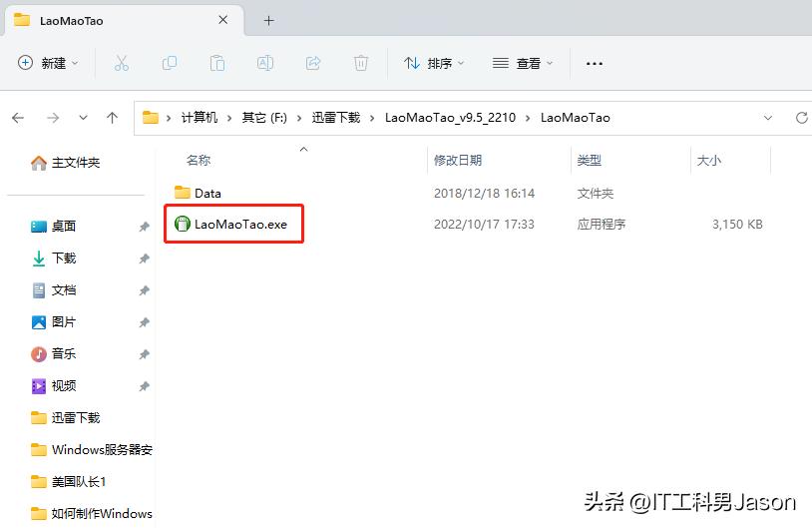Select the Data folder

coord(208,194)
